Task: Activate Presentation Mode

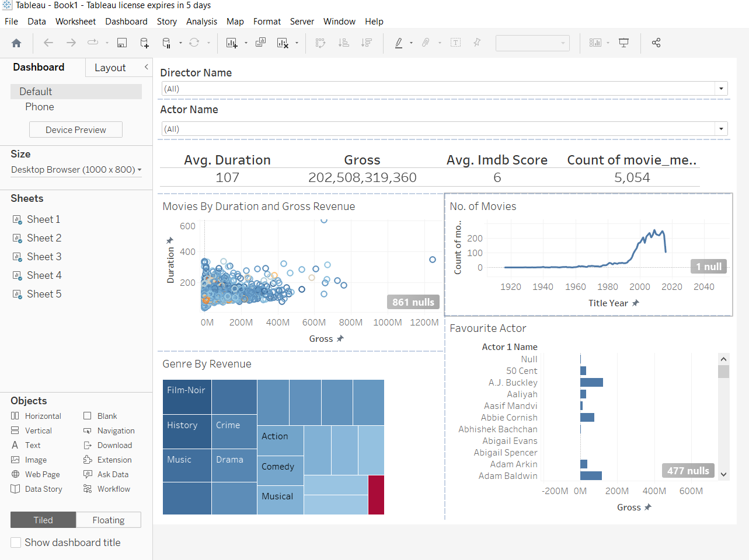Action: (x=624, y=43)
